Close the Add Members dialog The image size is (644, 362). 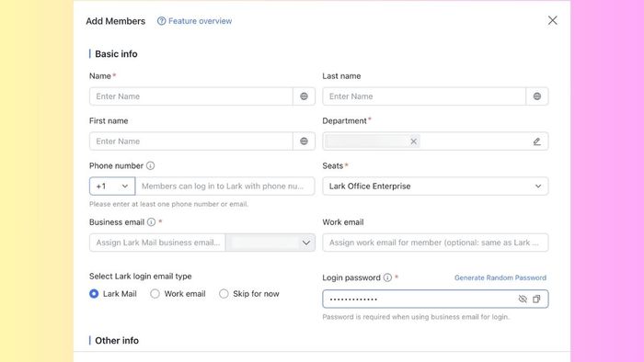[552, 20]
